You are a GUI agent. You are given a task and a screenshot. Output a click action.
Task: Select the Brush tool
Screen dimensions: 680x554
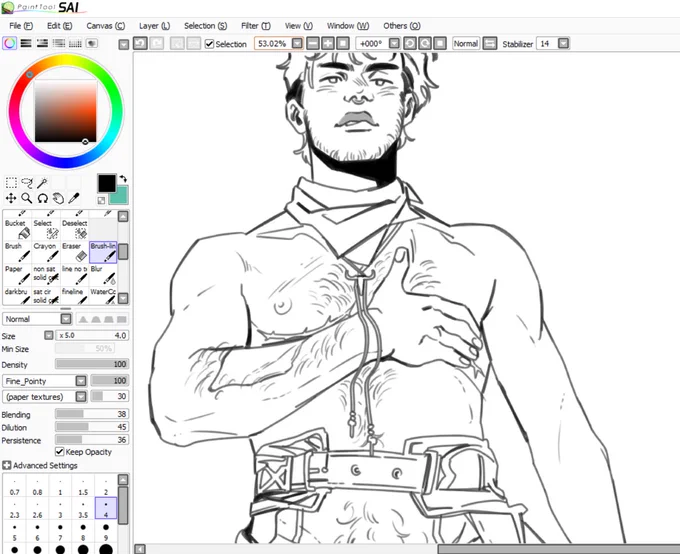(x=17, y=252)
